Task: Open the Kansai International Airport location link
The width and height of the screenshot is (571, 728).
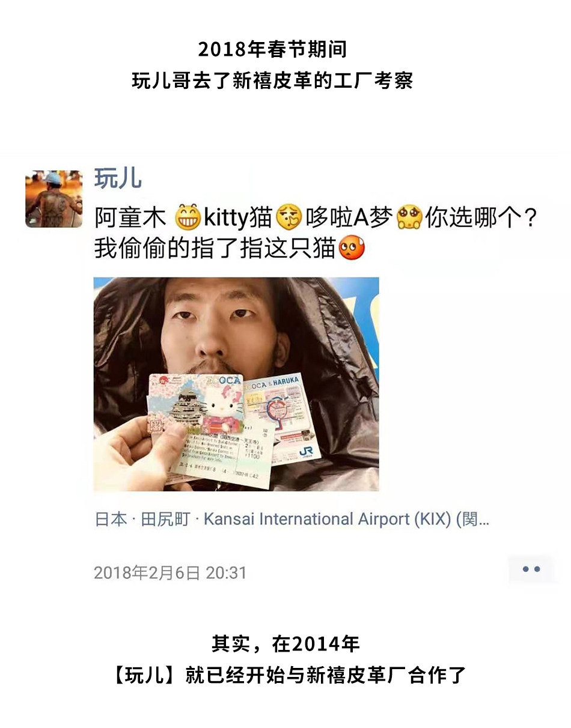Action: click(292, 520)
